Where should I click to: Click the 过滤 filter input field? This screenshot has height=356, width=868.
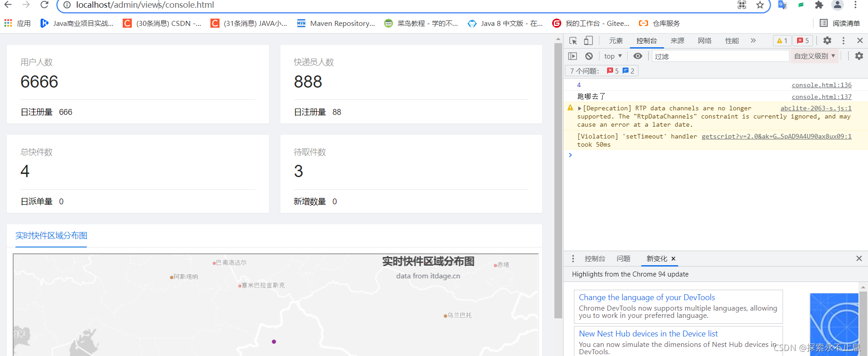click(720, 56)
